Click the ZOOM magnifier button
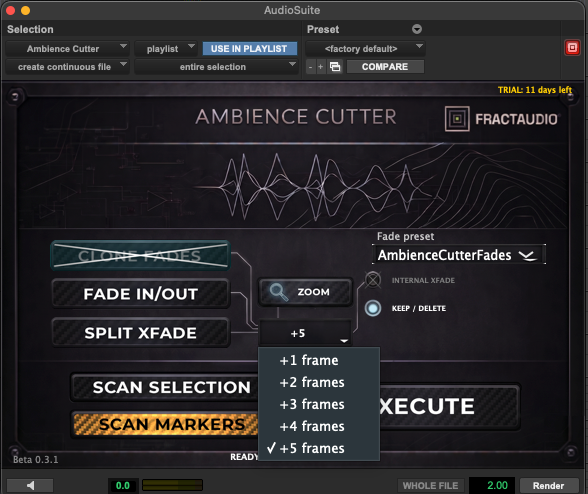Viewport: 588px width, 494px height. (305, 292)
